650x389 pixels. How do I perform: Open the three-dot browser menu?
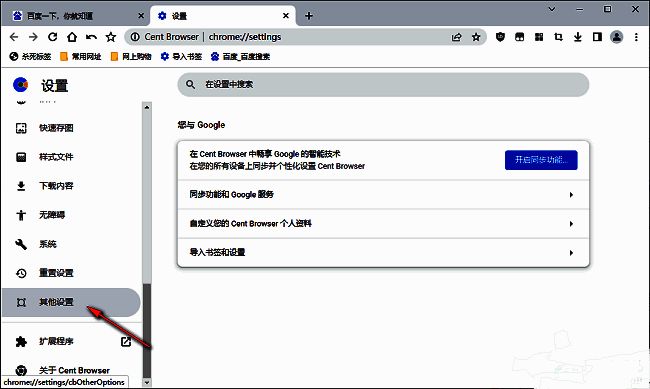click(636, 37)
